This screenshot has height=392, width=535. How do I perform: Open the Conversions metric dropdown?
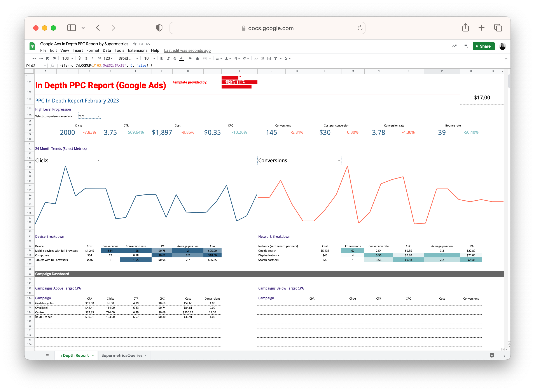(339, 161)
